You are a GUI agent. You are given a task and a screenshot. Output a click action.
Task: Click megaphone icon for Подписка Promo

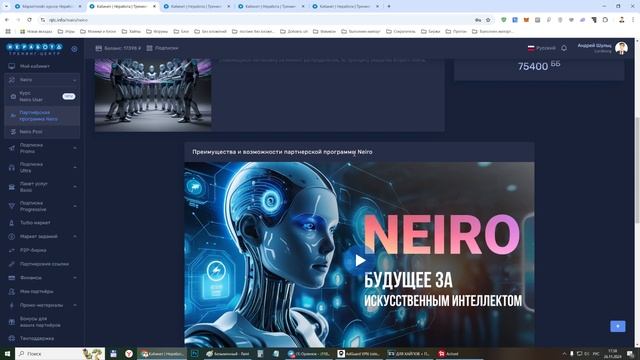tap(12, 148)
